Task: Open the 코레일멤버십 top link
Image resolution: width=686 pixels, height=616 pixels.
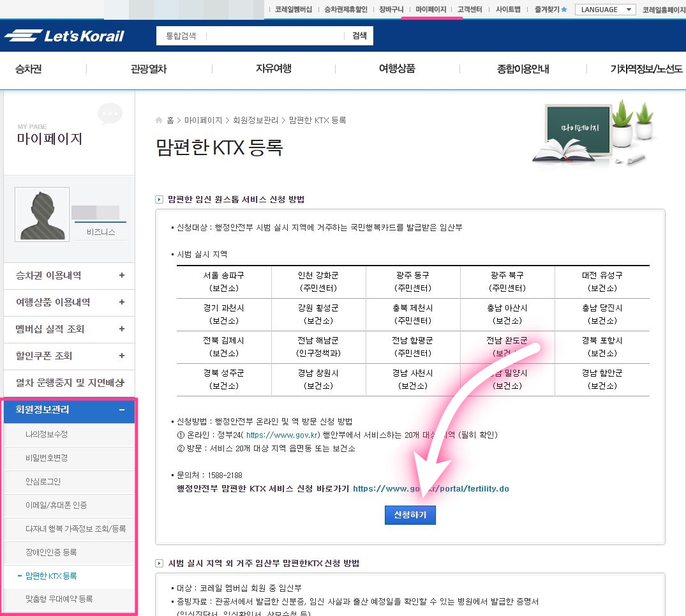Action: point(293,9)
